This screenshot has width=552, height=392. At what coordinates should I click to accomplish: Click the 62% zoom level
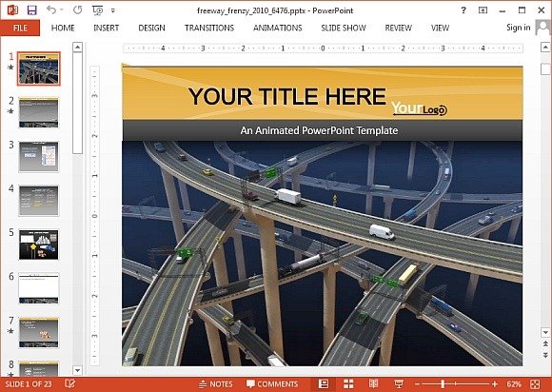click(514, 383)
